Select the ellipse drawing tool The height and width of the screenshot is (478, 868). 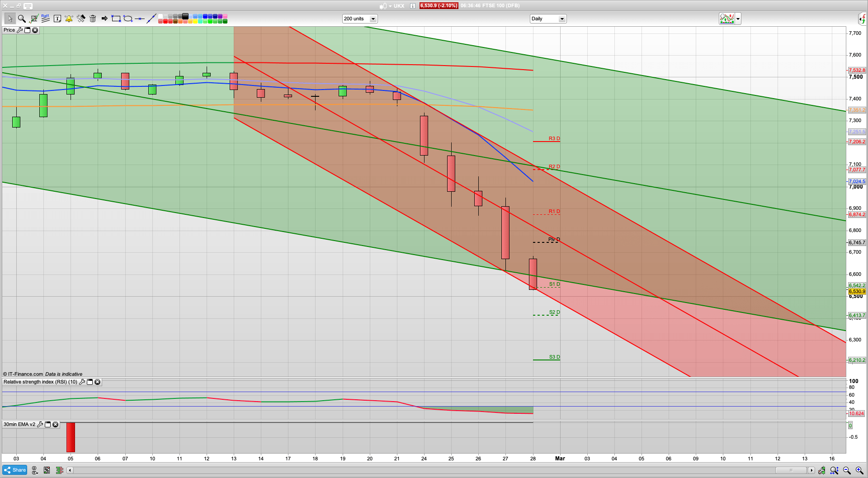coord(128,19)
